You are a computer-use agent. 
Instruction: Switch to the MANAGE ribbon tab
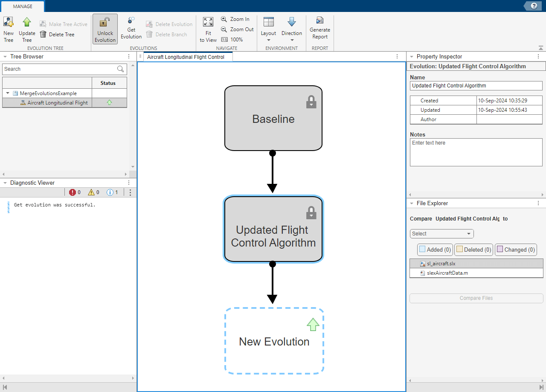[x=23, y=6]
